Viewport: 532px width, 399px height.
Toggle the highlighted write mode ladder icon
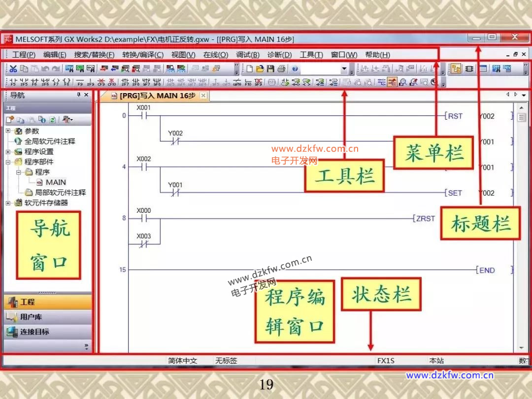click(393, 82)
